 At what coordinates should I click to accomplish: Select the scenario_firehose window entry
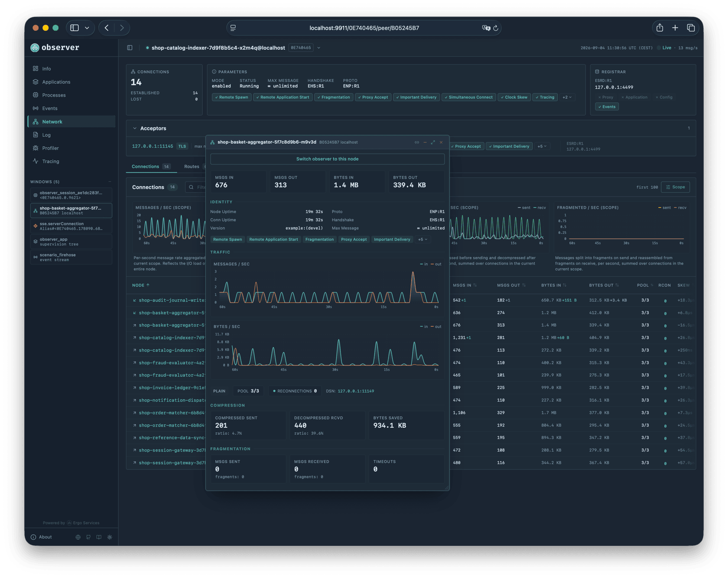71,257
